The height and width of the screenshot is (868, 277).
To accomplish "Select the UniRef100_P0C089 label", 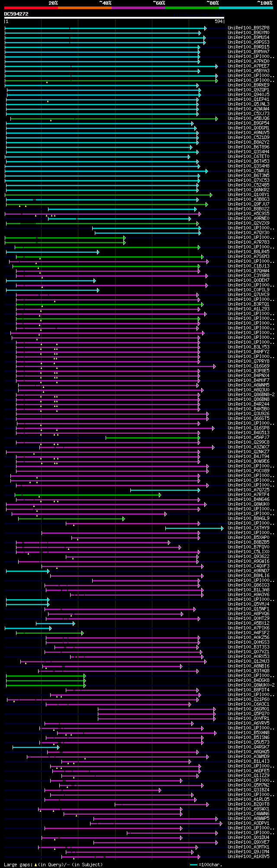I will point(248,471).
